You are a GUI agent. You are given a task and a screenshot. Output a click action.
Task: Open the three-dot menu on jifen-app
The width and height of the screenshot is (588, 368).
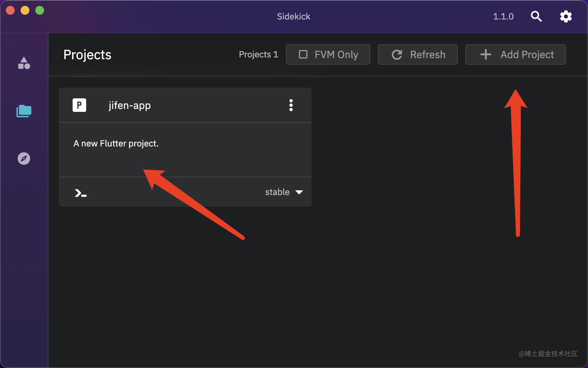(x=291, y=105)
